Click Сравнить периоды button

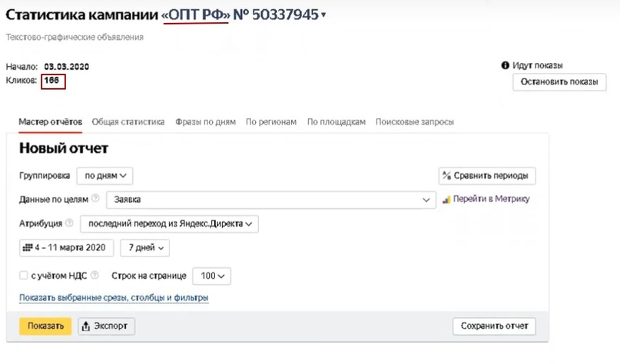click(487, 176)
